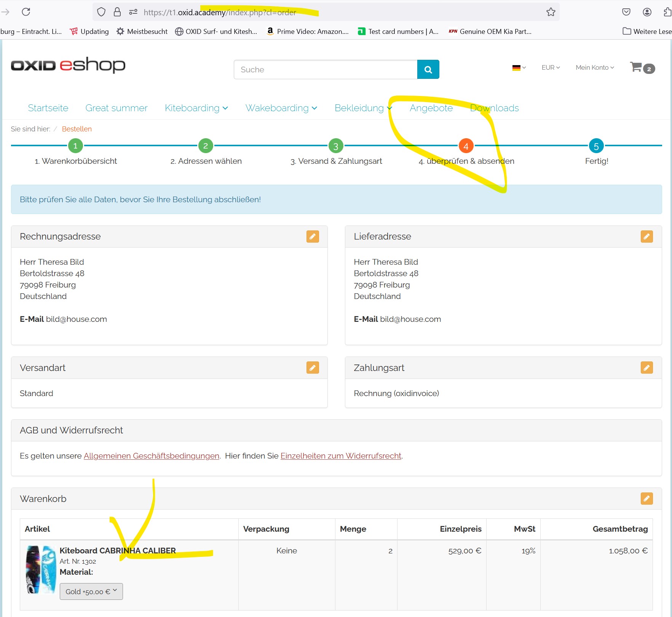Edit the Rechnungsadresse with pencil icon
The width and height of the screenshot is (672, 617).
[x=312, y=237]
